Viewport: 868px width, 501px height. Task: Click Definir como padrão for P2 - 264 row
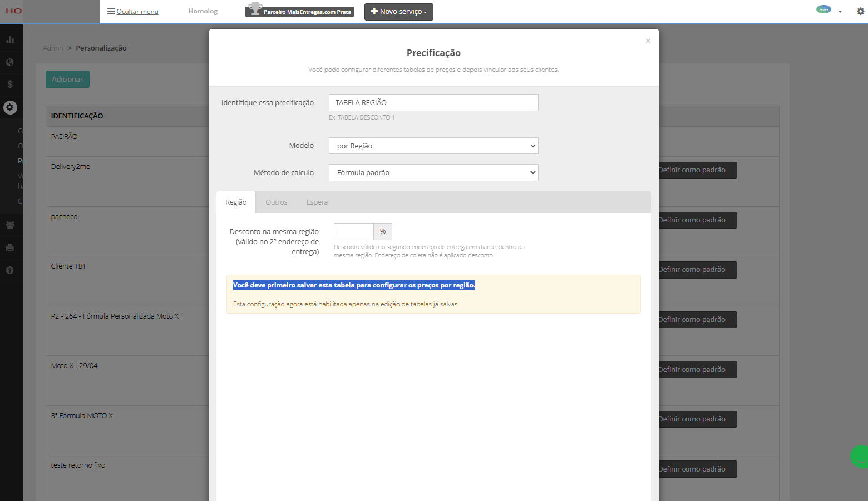[697, 320]
